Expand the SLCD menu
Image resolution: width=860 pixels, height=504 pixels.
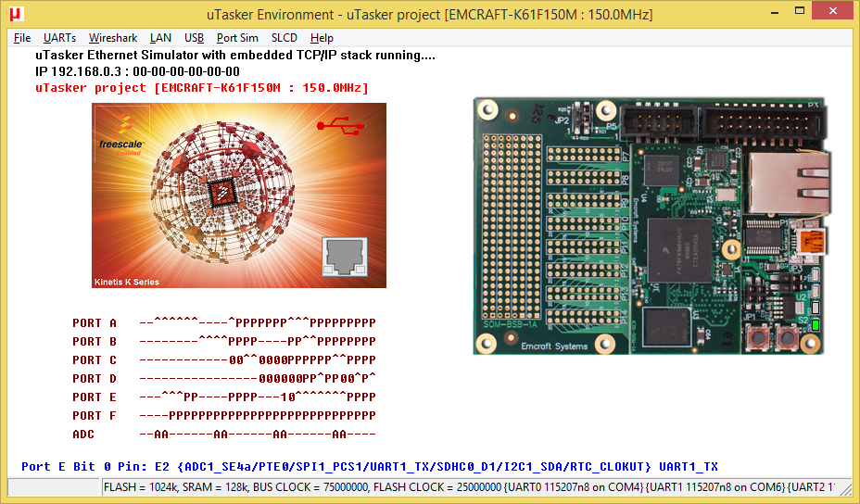tap(285, 38)
